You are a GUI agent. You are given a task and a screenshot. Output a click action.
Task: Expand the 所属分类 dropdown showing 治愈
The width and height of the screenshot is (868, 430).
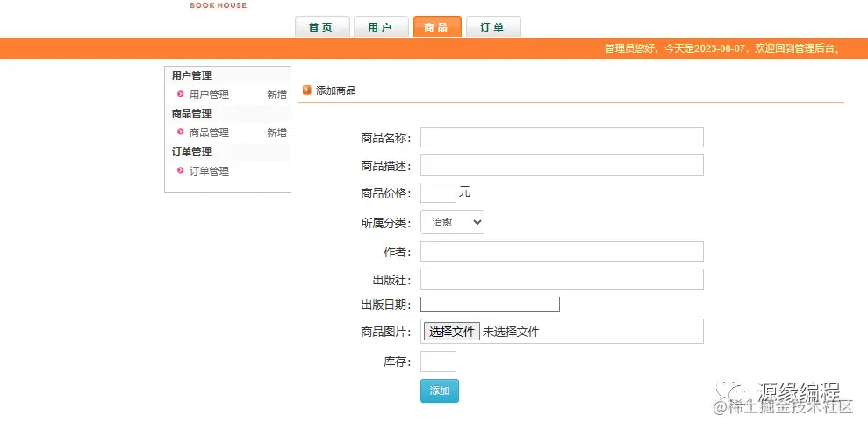[x=452, y=222]
